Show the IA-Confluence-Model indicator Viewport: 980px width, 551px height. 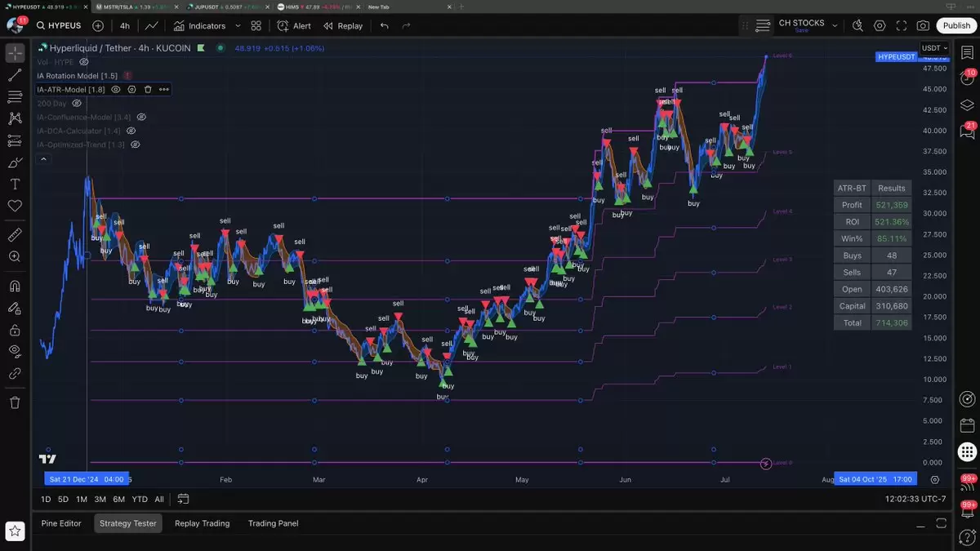point(141,117)
